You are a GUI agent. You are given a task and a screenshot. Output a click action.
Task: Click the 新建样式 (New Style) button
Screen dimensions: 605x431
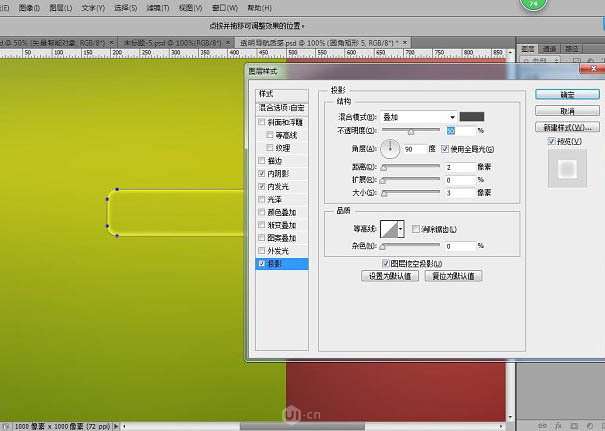(x=567, y=127)
